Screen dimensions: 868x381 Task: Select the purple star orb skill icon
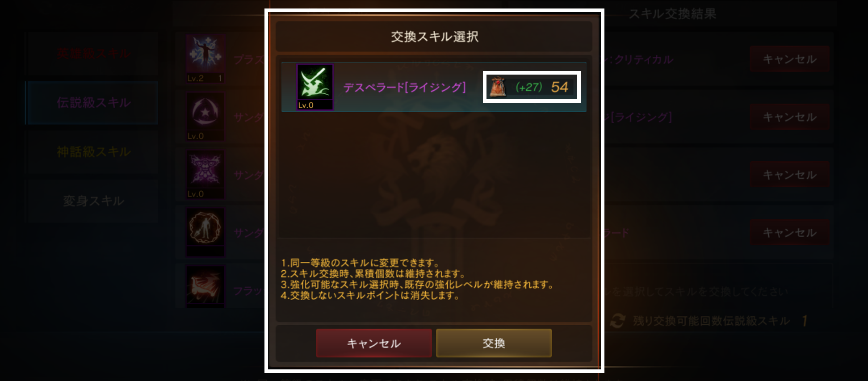tap(205, 117)
